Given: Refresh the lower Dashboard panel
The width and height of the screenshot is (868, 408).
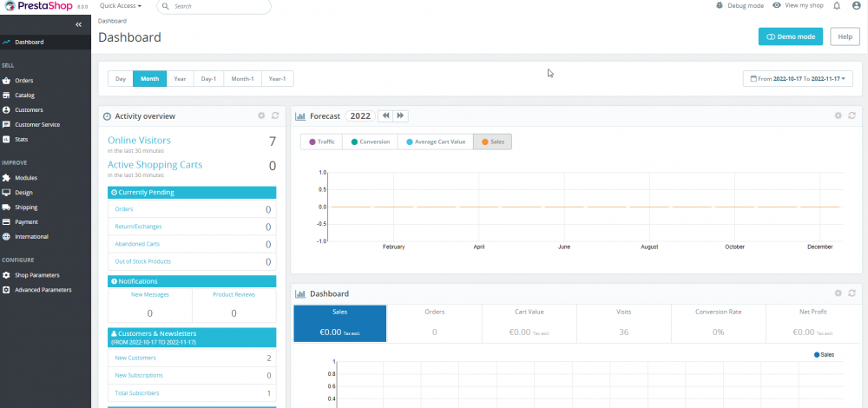Looking at the screenshot, I should click(x=852, y=293).
